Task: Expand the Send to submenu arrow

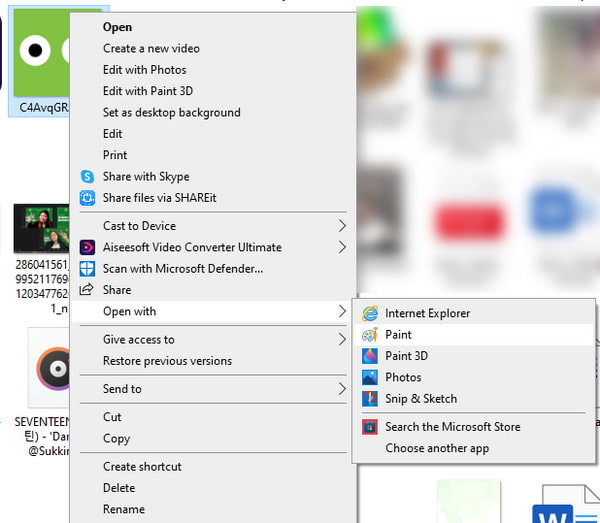Action: click(342, 389)
